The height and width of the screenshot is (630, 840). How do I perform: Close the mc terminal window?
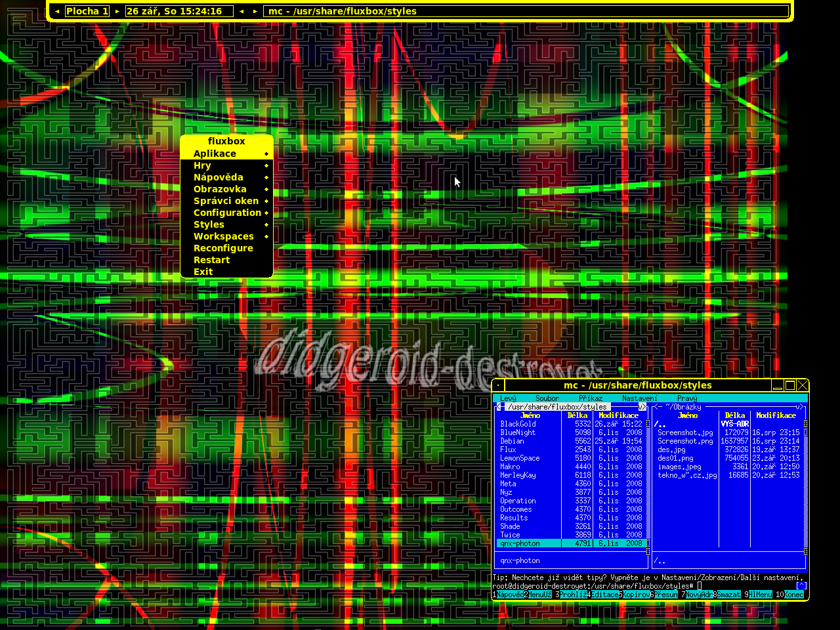click(802, 386)
